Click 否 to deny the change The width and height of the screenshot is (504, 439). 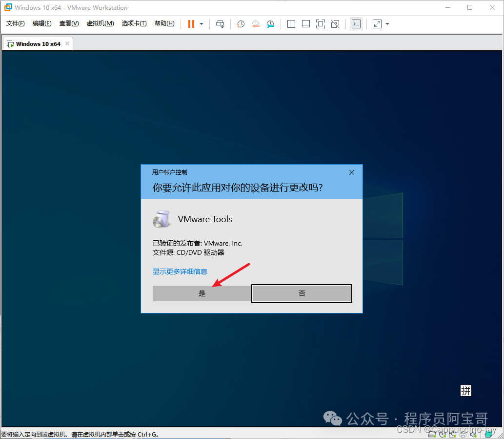(x=302, y=293)
